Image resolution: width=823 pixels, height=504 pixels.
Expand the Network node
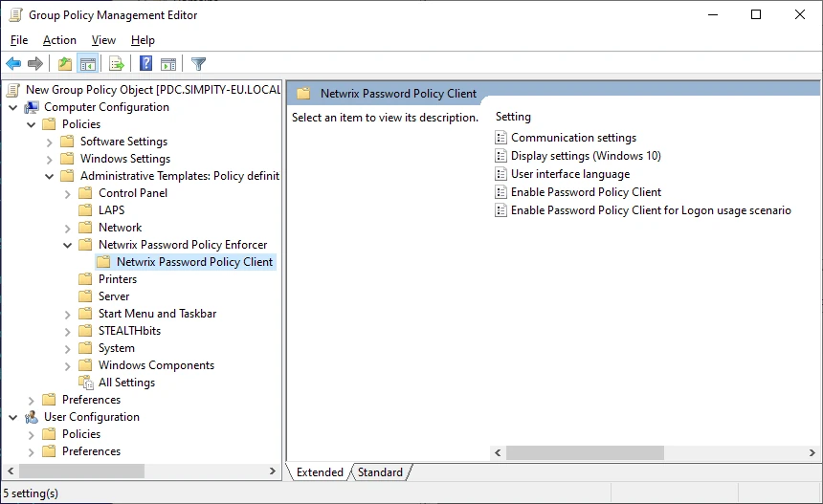pyautogui.click(x=67, y=229)
